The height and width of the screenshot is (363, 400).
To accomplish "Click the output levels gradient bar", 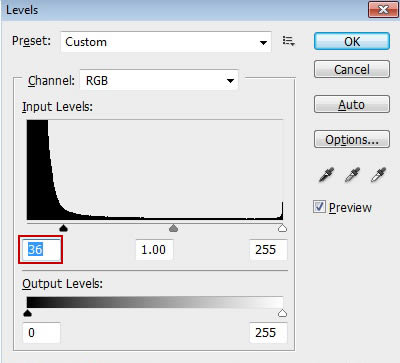I will tap(155, 302).
